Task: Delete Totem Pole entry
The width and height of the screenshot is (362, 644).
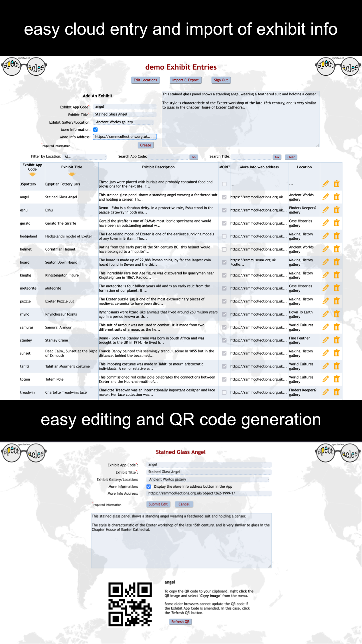Action: (x=337, y=379)
